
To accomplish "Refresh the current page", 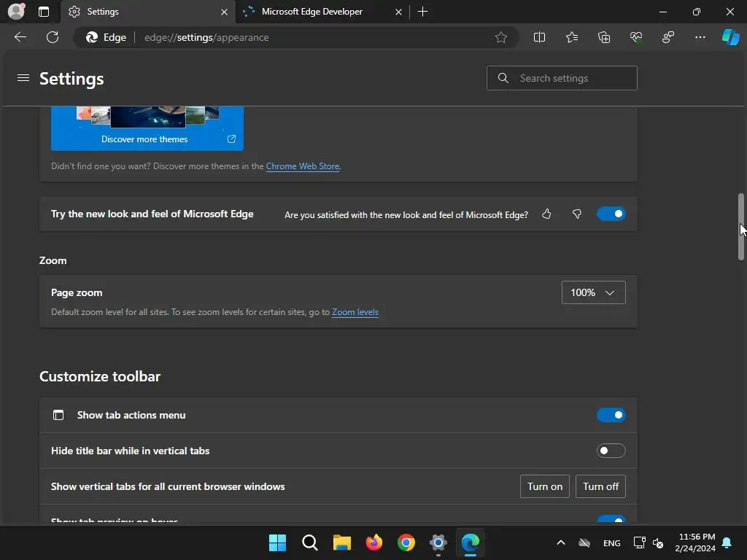I will [53, 37].
